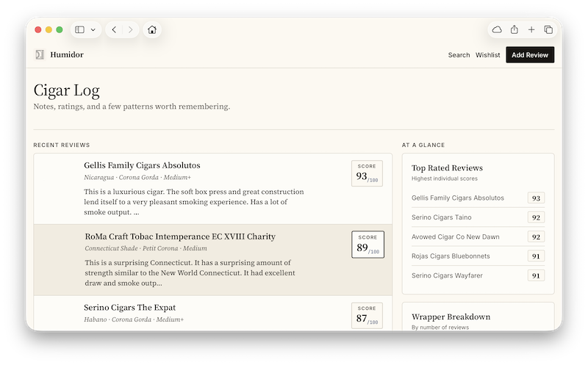Maximize the window with green button

(x=60, y=29)
